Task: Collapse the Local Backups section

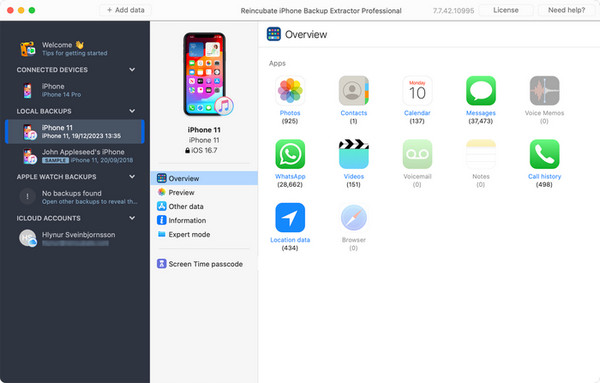Action: pyautogui.click(x=132, y=111)
